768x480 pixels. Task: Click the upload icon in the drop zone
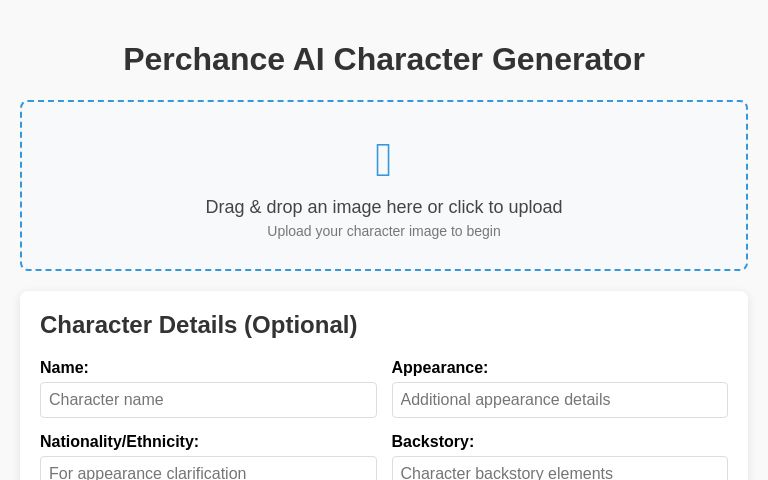point(383,160)
